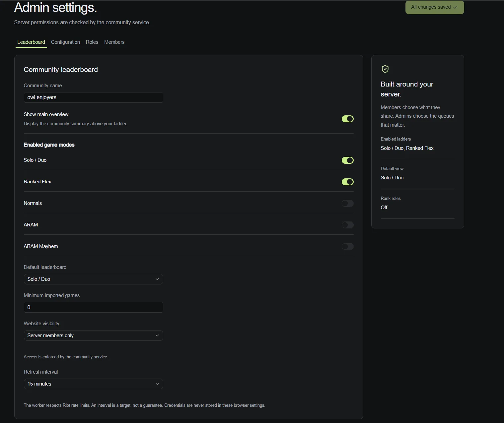
Task: Click the Enabled game modes label
Action: point(49,145)
